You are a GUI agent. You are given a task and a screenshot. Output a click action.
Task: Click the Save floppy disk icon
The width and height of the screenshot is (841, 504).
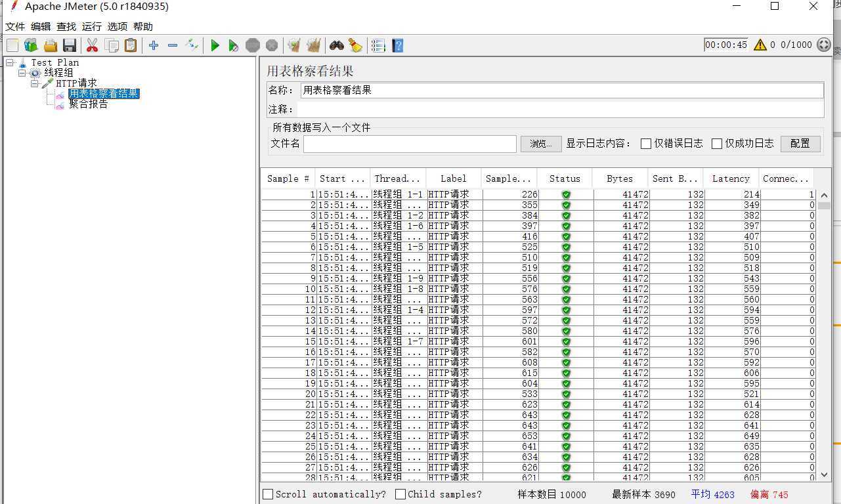[x=70, y=45]
